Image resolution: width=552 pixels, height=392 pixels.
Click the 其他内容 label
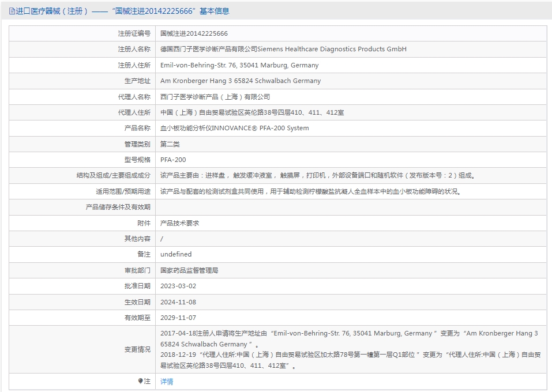[137, 239]
